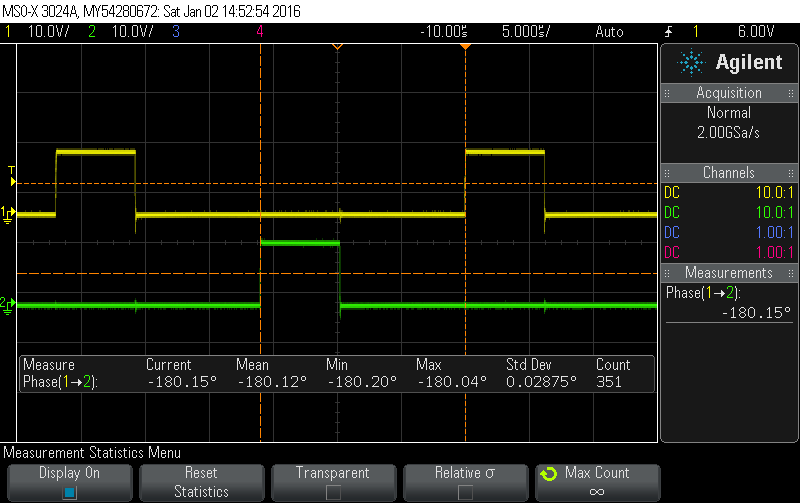Click the blue DC 1.00:1 channel row
800x503 pixels.
[x=729, y=233]
